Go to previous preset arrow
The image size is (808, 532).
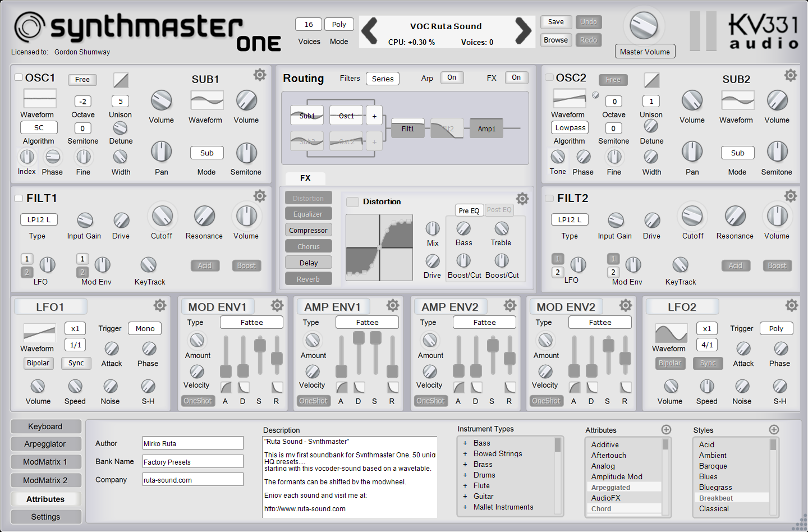point(369,31)
